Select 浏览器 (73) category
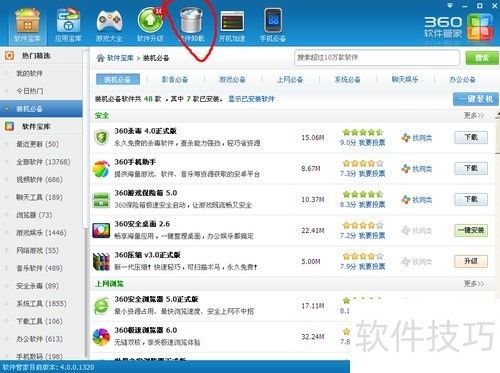 (41, 215)
